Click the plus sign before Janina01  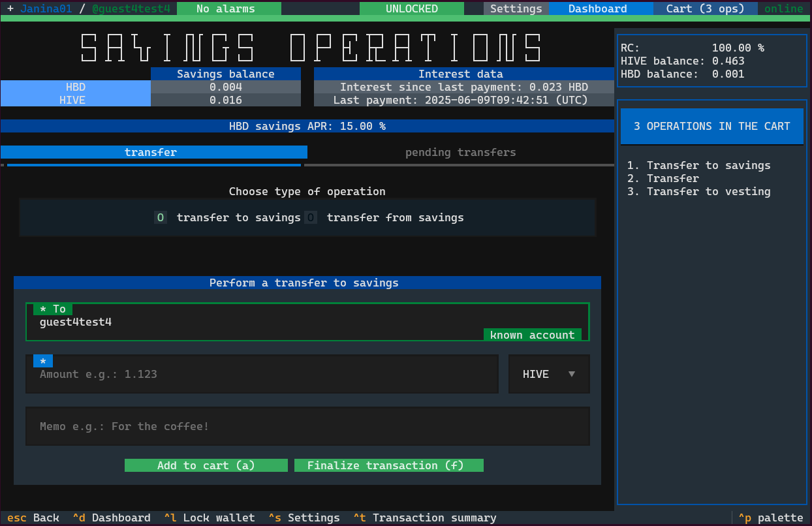pyautogui.click(x=10, y=8)
